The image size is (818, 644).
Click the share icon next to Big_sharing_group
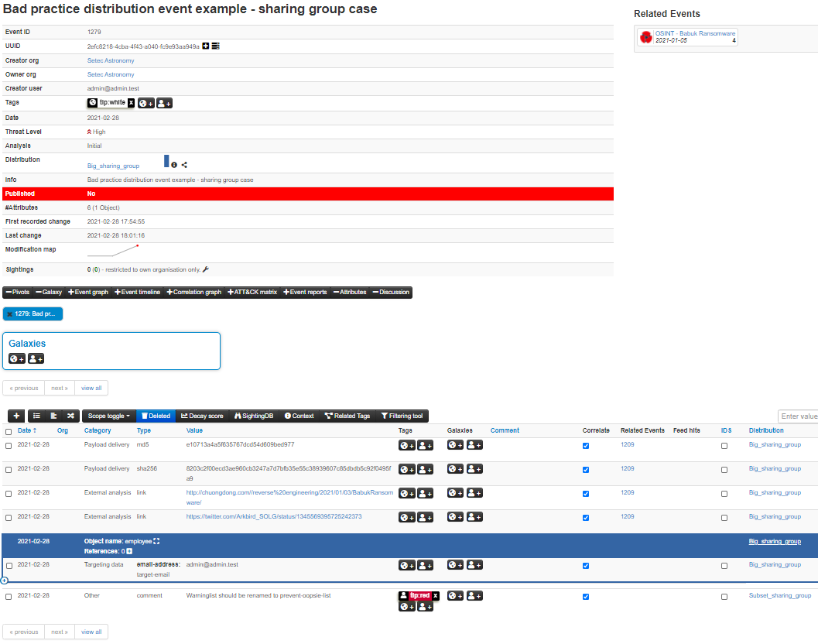point(184,165)
